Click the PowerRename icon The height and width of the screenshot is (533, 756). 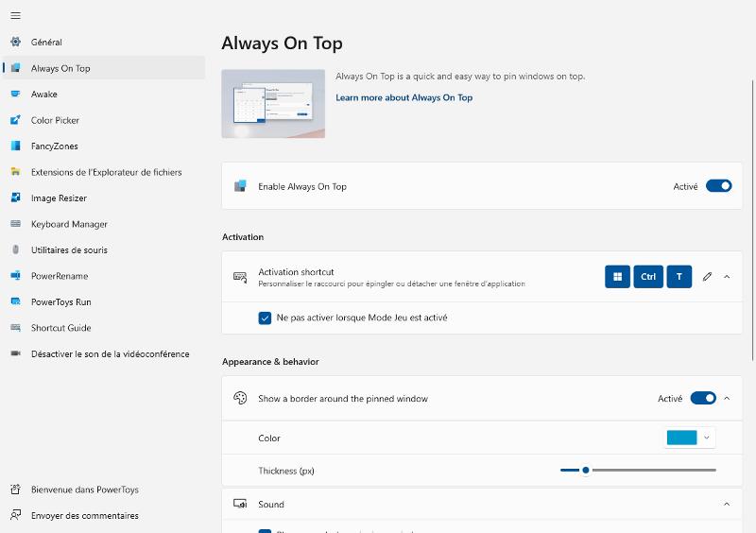pos(15,276)
